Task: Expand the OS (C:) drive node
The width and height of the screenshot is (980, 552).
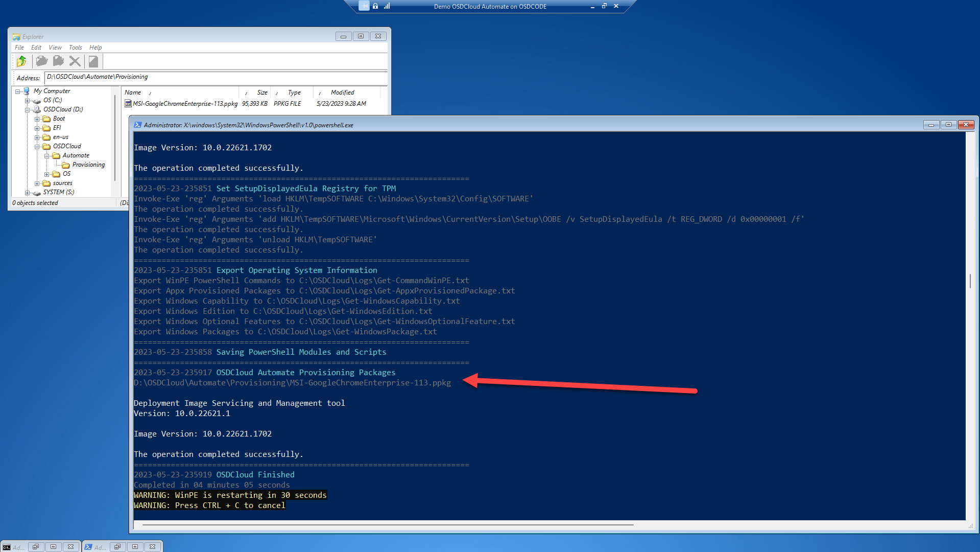Action: (x=27, y=101)
